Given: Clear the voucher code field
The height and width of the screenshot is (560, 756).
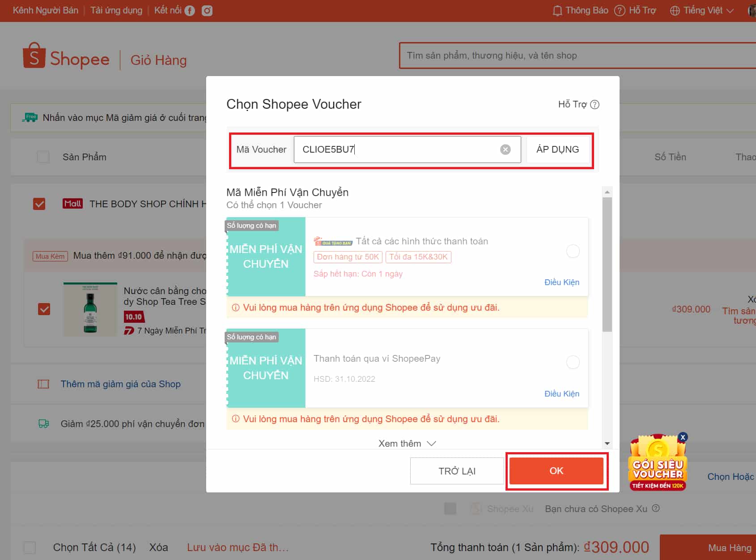Looking at the screenshot, I should [x=505, y=150].
